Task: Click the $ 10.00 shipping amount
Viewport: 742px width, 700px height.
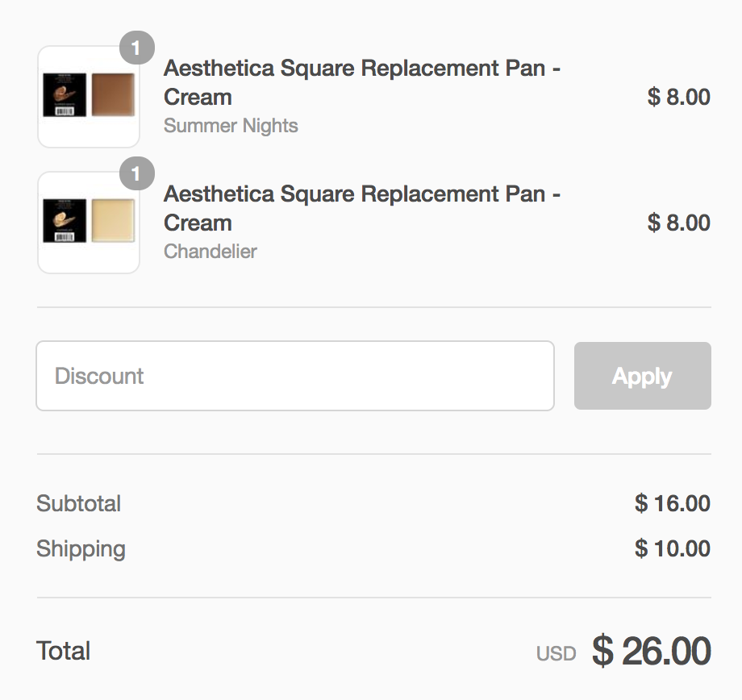Action: [x=672, y=549]
